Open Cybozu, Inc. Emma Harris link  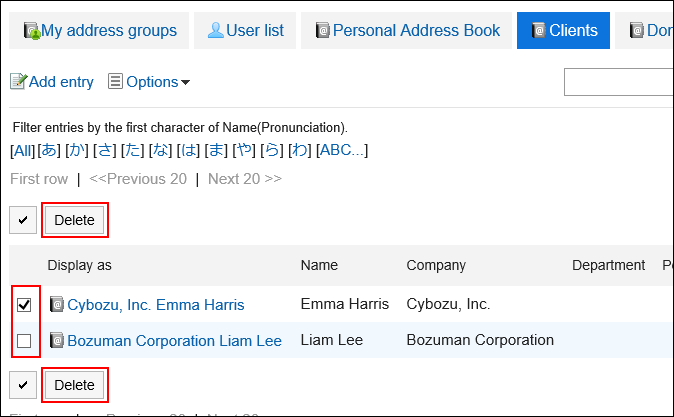pos(155,304)
